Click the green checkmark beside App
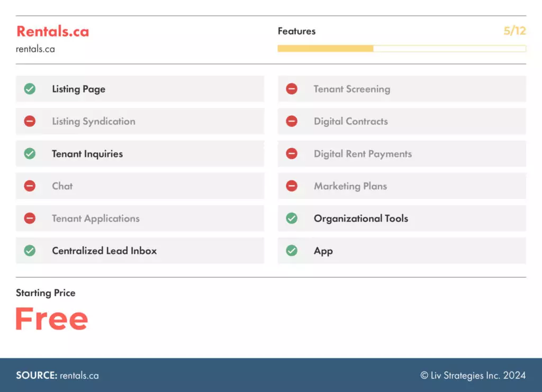 tap(292, 251)
